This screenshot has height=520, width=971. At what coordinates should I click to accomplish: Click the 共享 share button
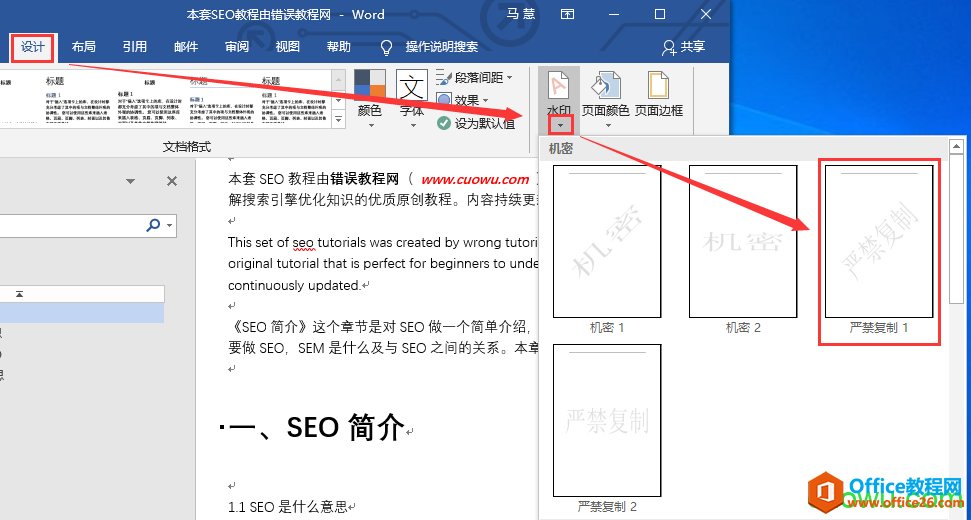(684, 47)
